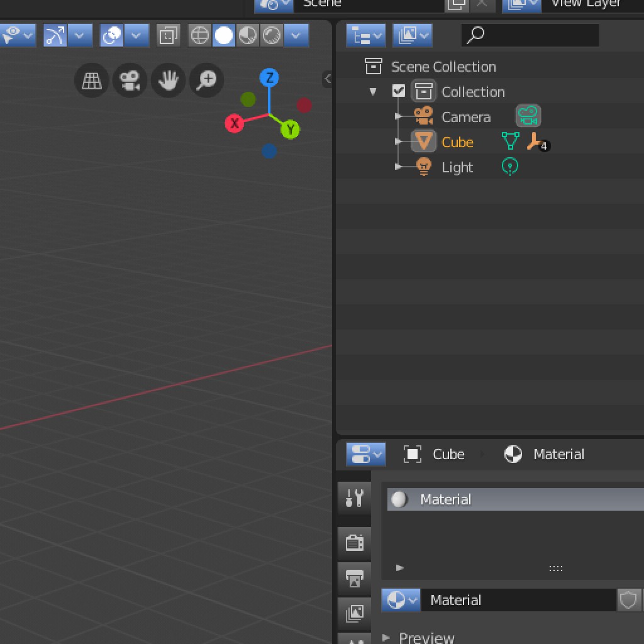Click the walk/pan hand viewport icon
This screenshot has height=644, width=644.
(x=167, y=80)
